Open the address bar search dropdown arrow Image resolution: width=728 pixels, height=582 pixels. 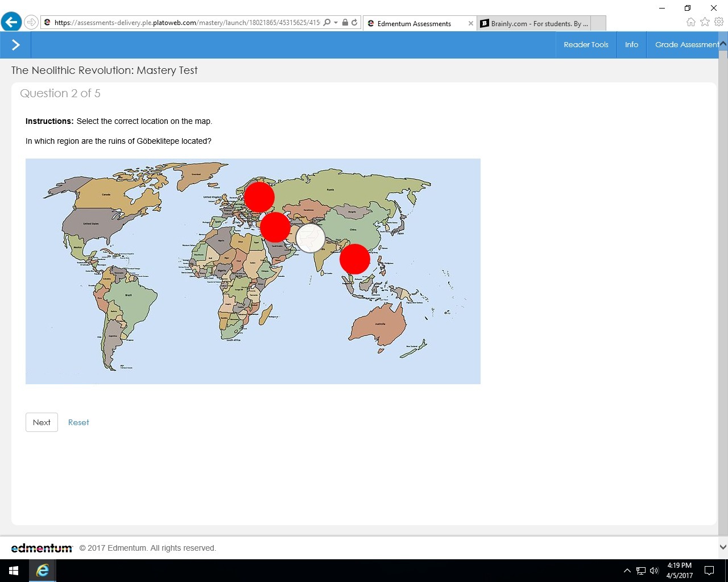[336, 23]
